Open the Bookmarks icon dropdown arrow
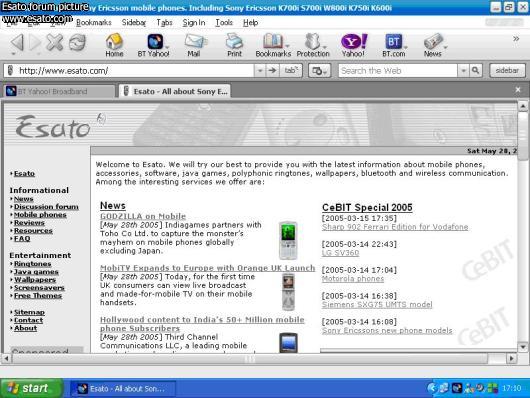Image resolution: width=530 pixels, height=398 pixels. [x=287, y=46]
